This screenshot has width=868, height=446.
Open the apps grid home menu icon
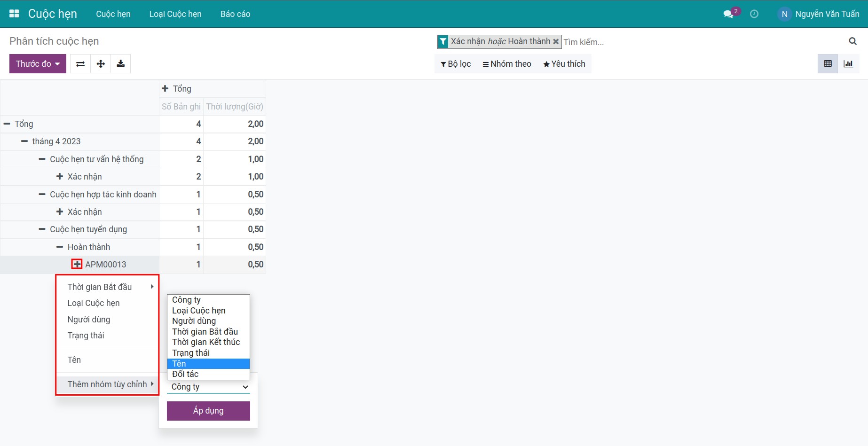tap(14, 14)
